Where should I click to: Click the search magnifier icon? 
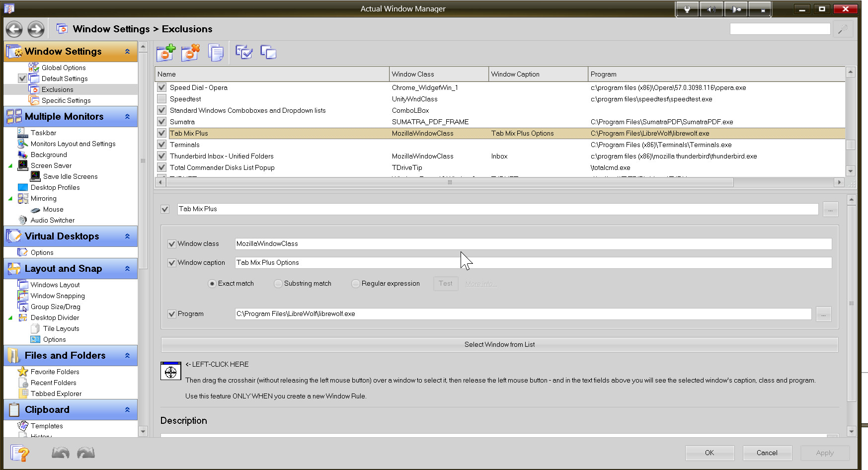click(x=843, y=30)
